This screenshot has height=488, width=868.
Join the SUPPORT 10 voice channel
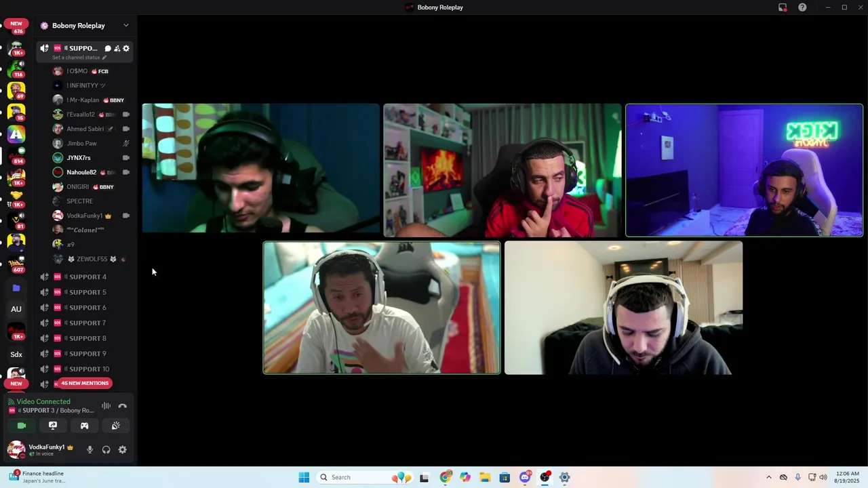[x=84, y=369]
